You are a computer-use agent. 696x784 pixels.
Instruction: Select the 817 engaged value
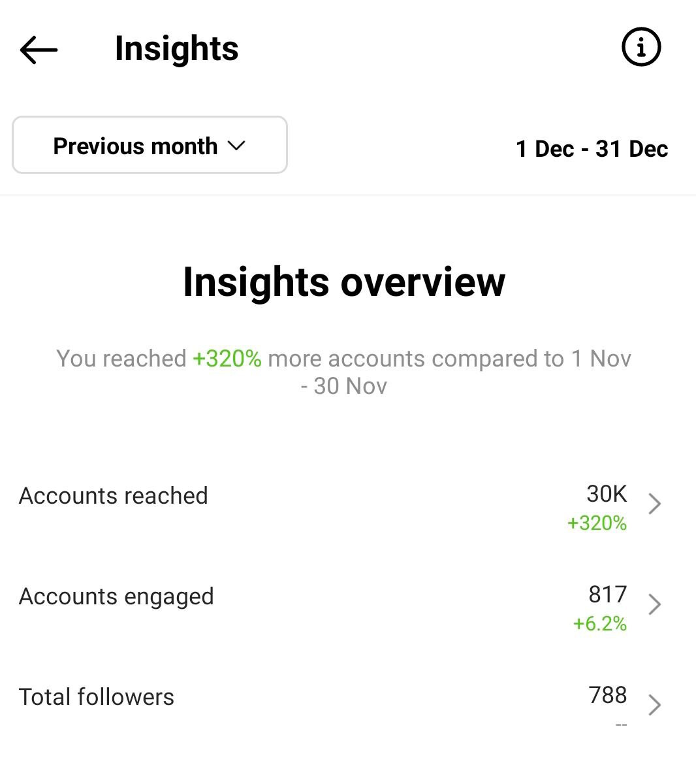[607, 595]
